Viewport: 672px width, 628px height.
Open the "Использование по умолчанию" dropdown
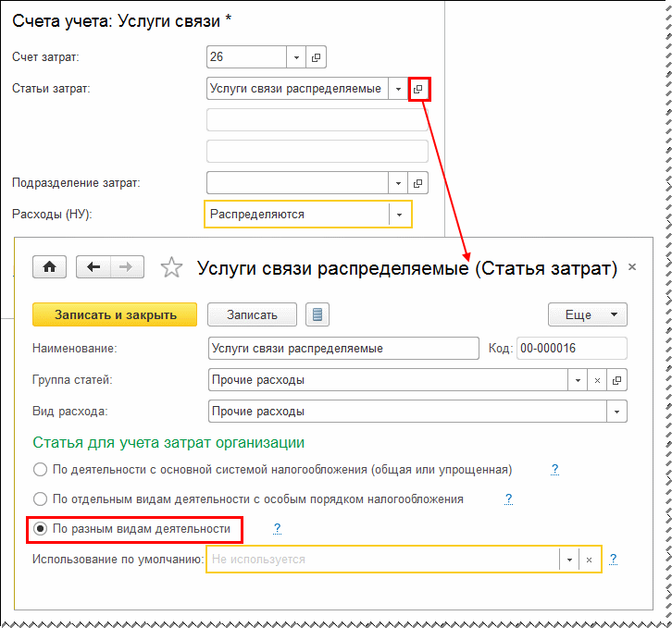tap(569, 560)
